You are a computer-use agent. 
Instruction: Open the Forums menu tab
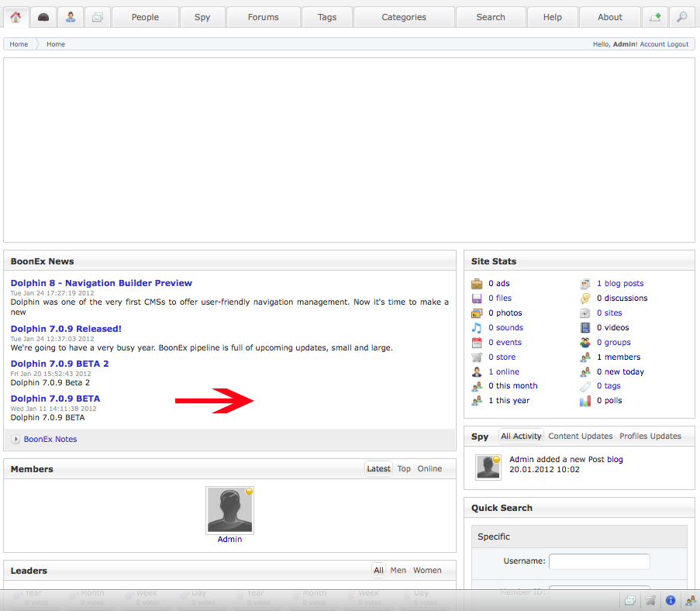[263, 17]
